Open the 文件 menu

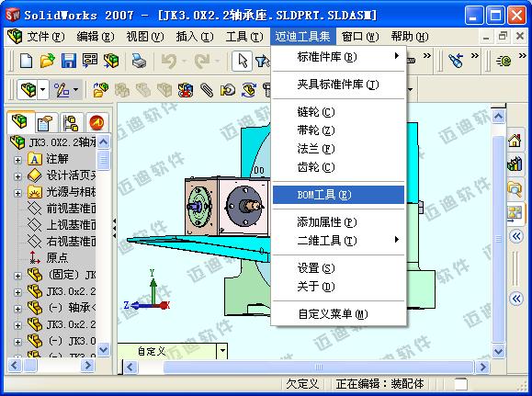click(x=46, y=37)
